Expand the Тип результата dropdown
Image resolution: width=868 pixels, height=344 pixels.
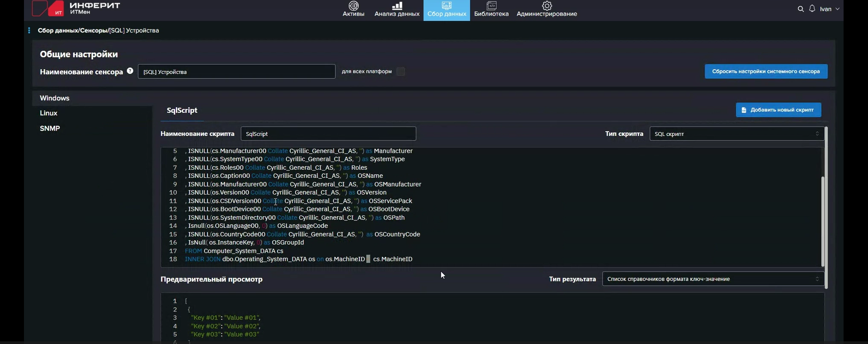click(x=712, y=279)
